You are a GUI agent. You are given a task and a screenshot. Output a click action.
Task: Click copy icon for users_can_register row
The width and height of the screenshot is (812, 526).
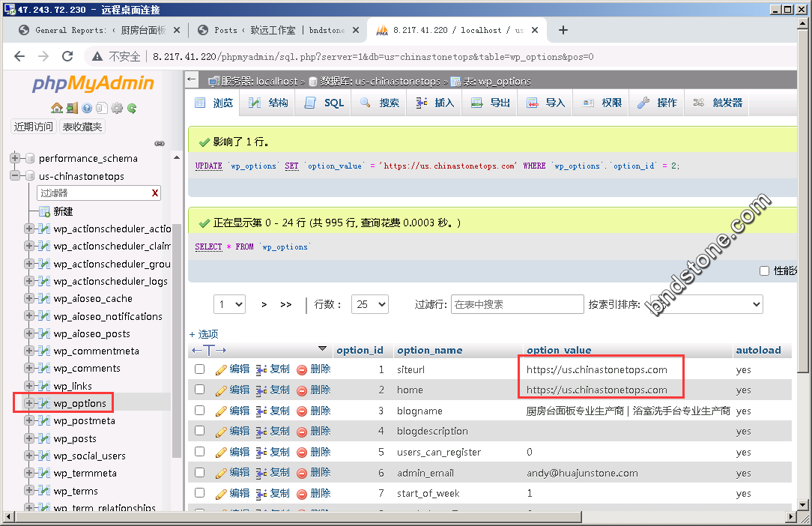261,452
